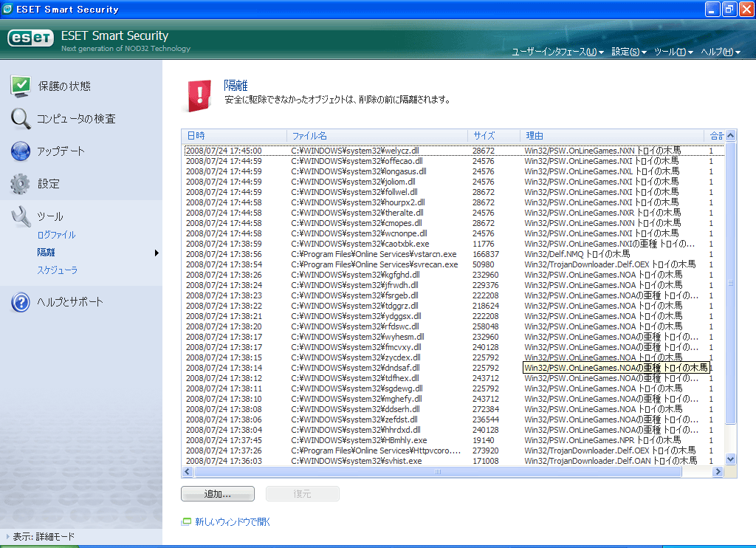Select コンピュータの検査 in the sidebar
The image size is (756, 548).
click(x=76, y=119)
